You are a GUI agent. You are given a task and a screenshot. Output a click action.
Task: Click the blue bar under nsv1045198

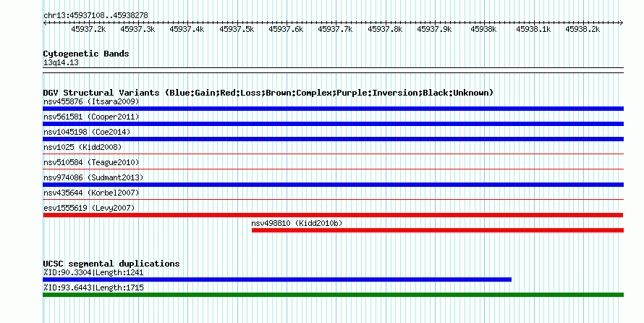pos(333,139)
